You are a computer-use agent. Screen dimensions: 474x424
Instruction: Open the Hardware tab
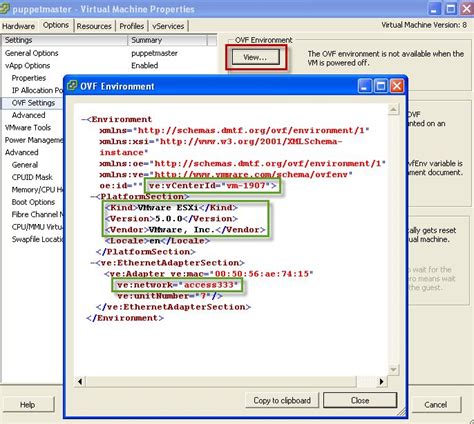(x=19, y=26)
